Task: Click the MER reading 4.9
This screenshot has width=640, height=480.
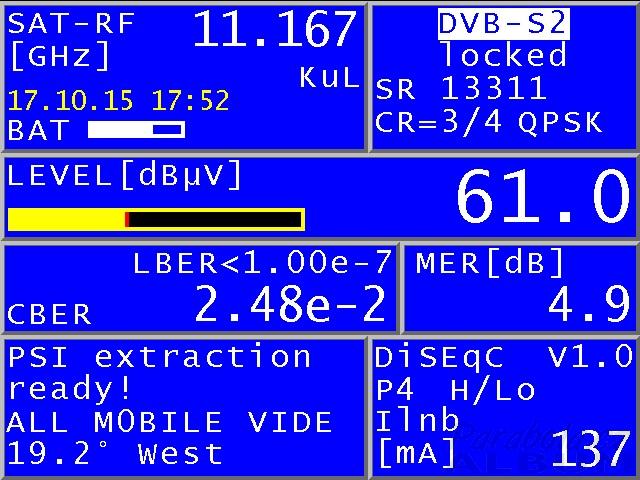Action: [x=589, y=304]
